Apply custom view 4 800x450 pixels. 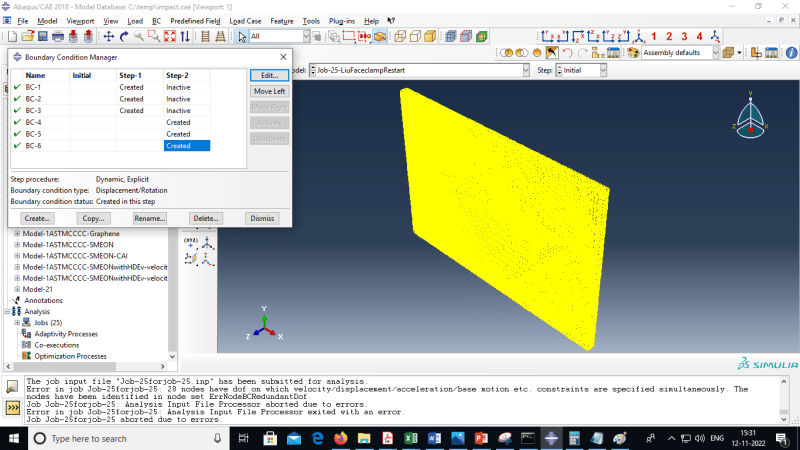point(699,36)
